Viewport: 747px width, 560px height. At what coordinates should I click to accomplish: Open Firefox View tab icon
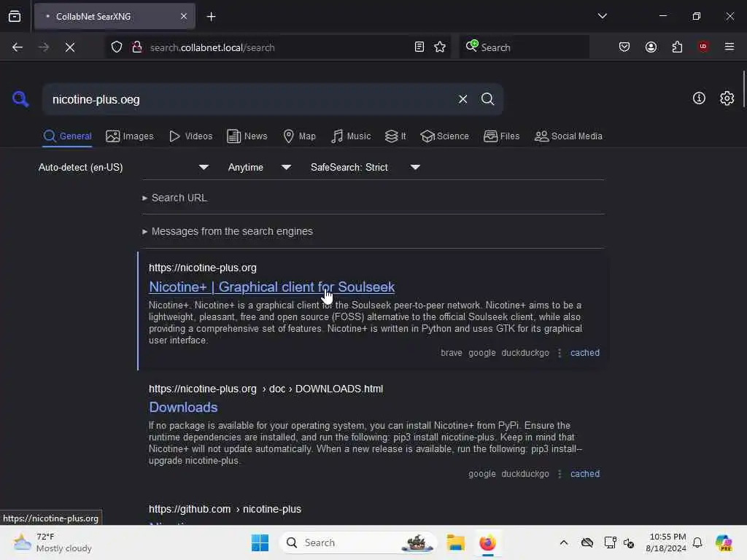coord(15,17)
